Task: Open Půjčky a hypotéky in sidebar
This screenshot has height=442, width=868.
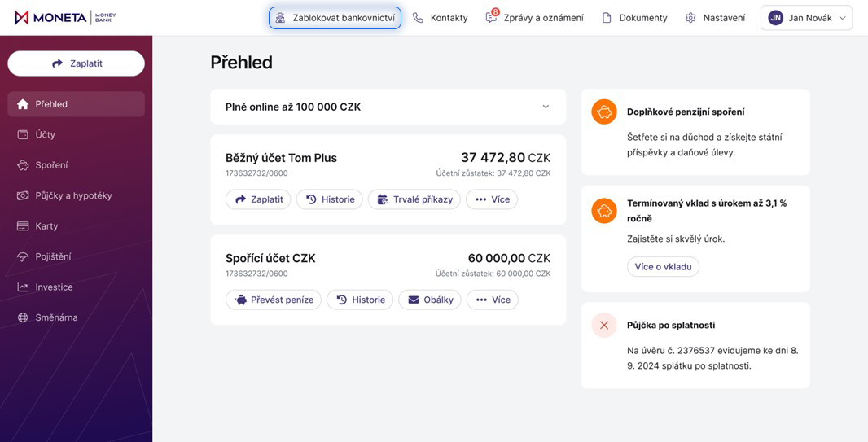Action: click(x=76, y=195)
